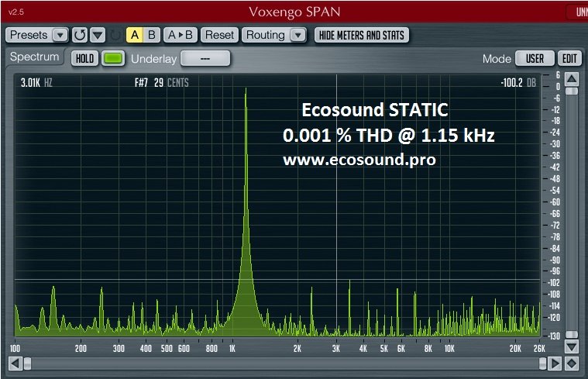The image size is (588, 379).
Task: Copy state with A▸B button
Action: click(x=181, y=36)
